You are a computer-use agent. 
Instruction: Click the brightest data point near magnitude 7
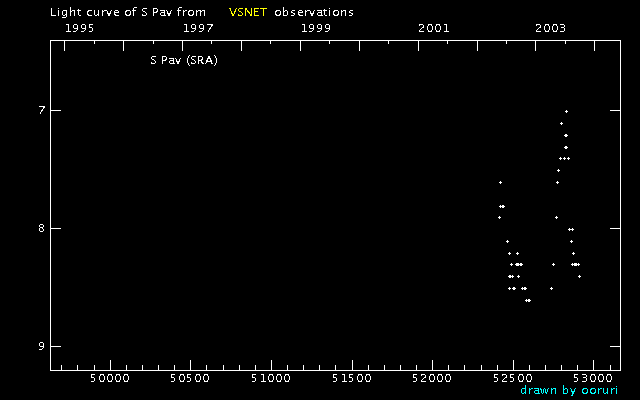click(566, 111)
